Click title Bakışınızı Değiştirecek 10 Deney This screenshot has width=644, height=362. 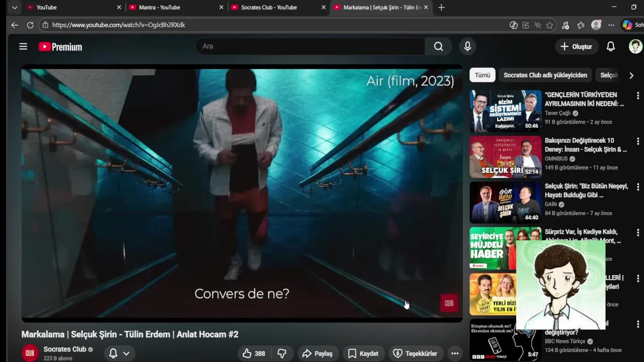pyautogui.click(x=586, y=145)
